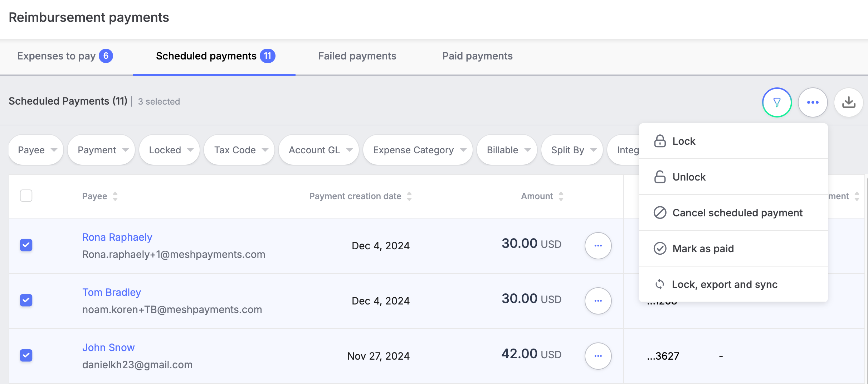Deselect the John Snow payment checkbox

(x=26, y=356)
